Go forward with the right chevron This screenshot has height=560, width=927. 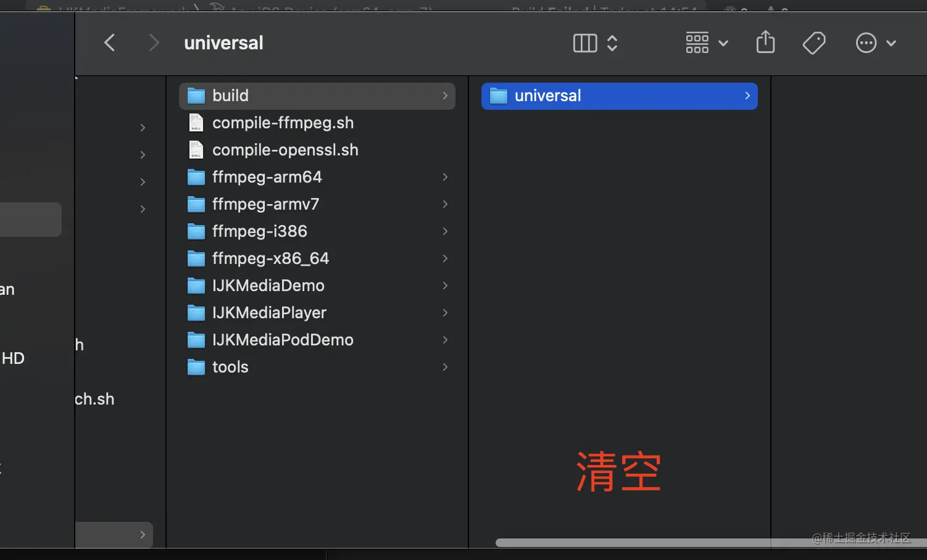[x=154, y=43]
